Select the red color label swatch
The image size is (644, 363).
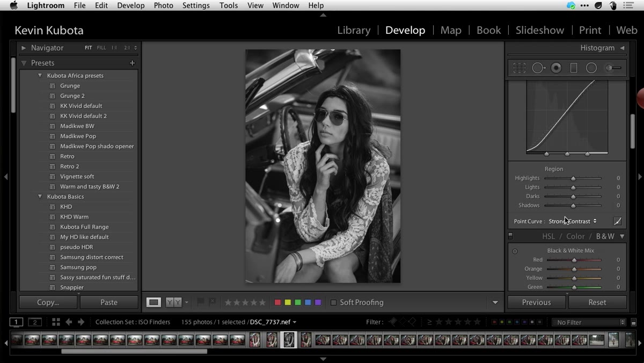277,302
